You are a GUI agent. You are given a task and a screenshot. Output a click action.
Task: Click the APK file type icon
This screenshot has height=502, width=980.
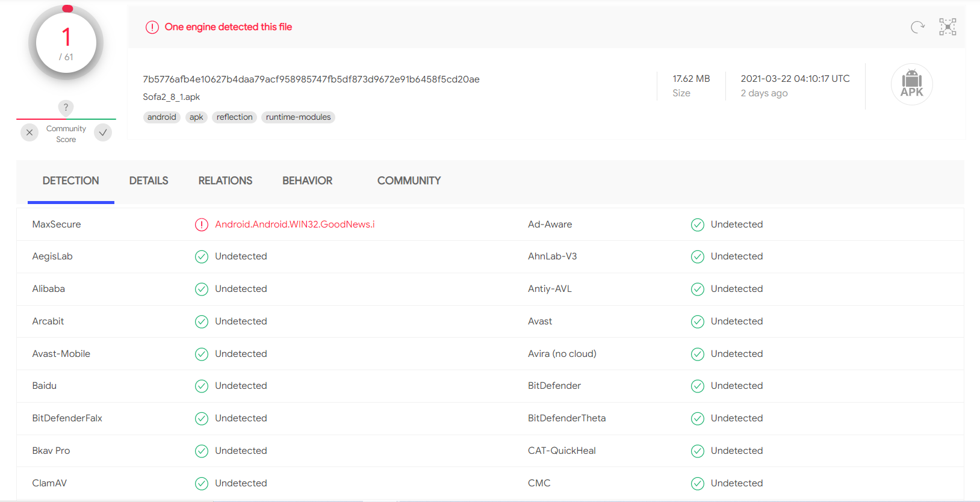click(x=911, y=84)
